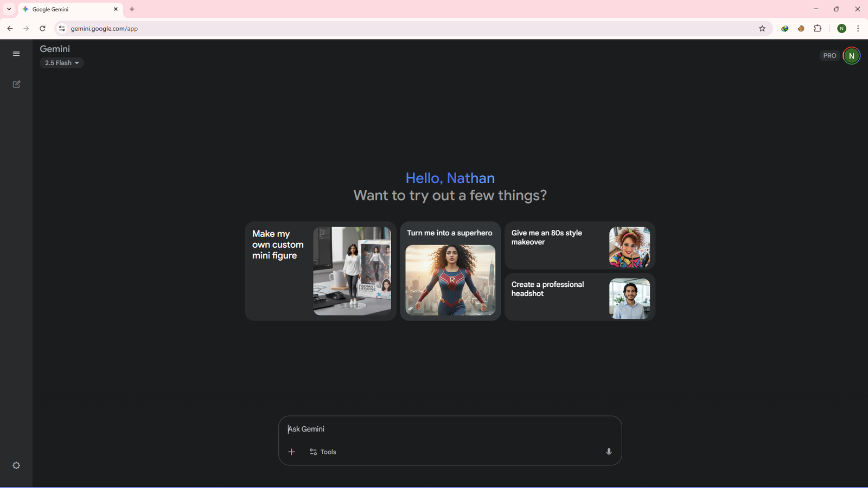Click the PRO badge button
The height and width of the screenshot is (488, 868).
[x=829, y=56]
